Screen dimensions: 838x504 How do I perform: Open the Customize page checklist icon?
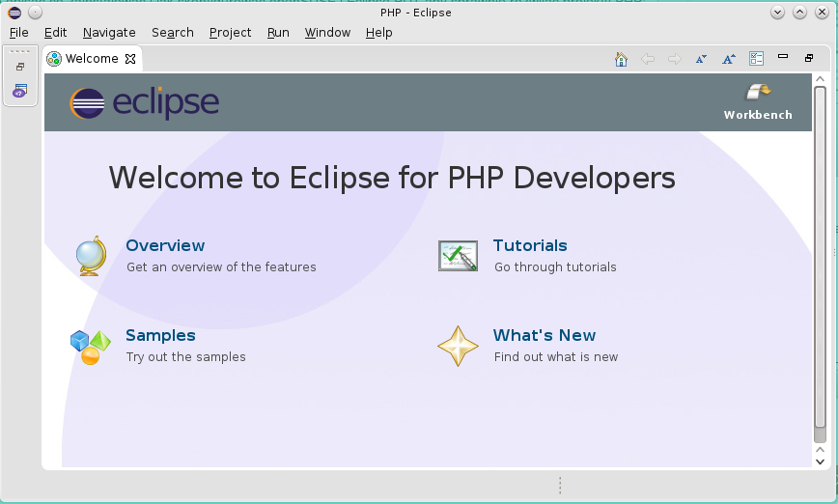click(757, 59)
